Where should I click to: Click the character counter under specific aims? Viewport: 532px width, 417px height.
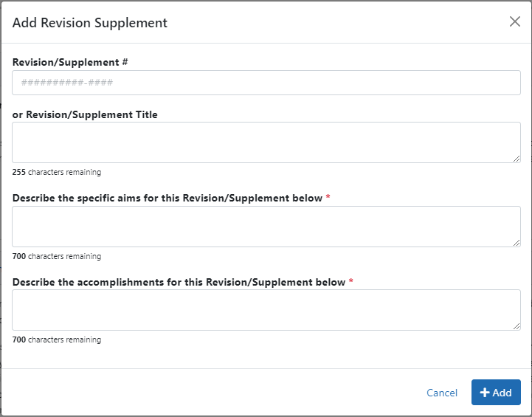[x=57, y=256]
